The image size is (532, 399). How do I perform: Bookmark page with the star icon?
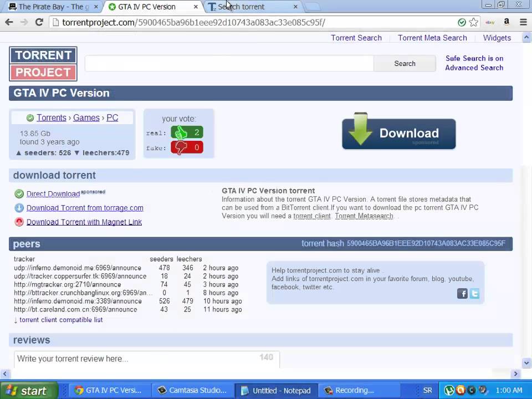pyautogui.click(x=473, y=22)
